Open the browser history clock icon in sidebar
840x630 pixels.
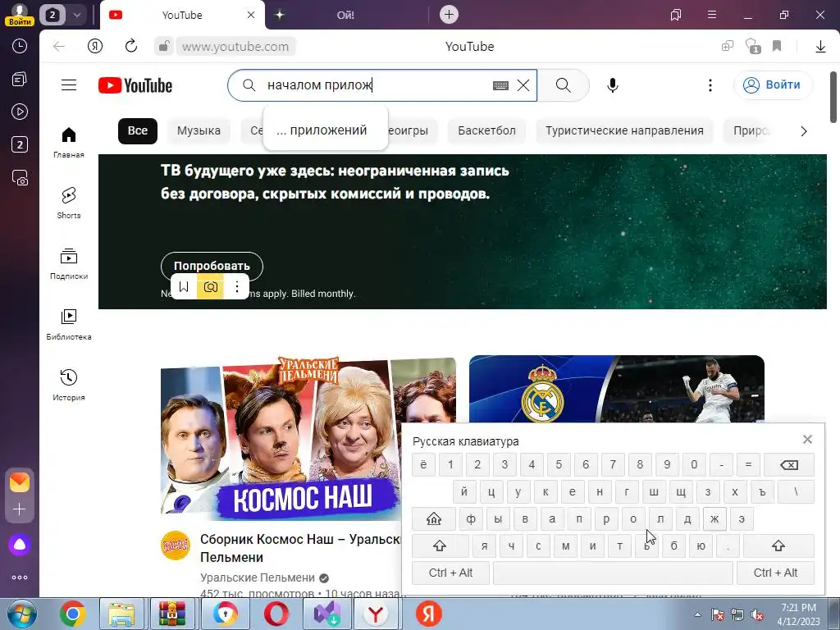click(x=20, y=46)
